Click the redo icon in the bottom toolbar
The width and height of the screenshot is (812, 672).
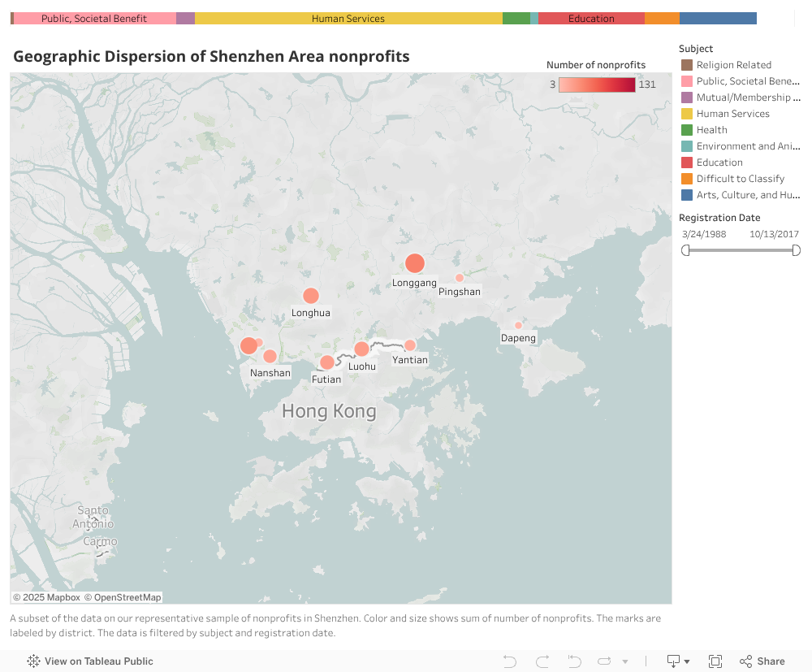(542, 661)
